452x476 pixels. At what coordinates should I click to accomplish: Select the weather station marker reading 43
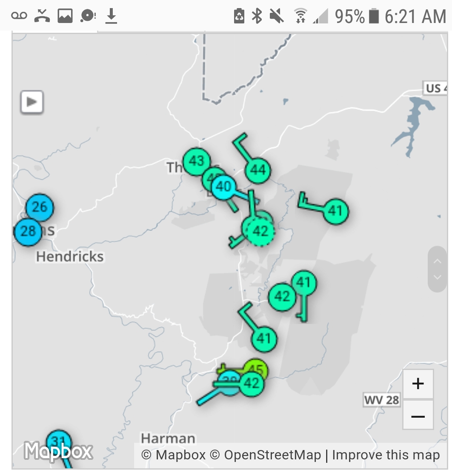(x=196, y=161)
